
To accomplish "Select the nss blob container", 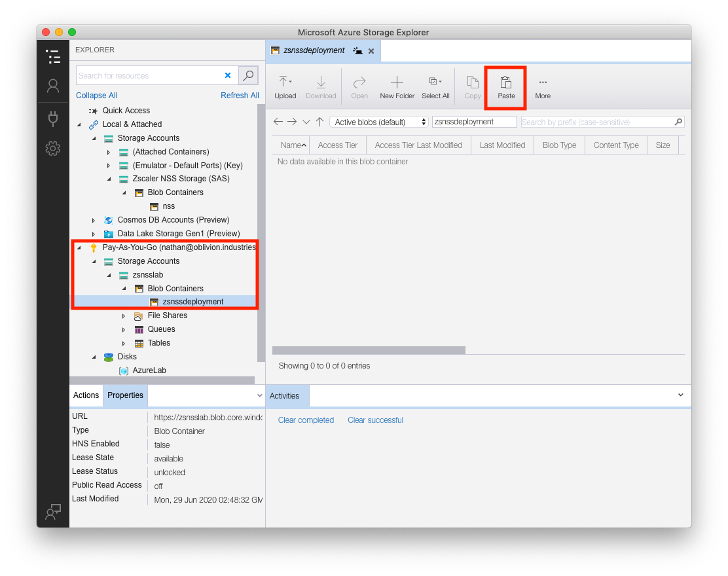I will click(x=168, y=206).
